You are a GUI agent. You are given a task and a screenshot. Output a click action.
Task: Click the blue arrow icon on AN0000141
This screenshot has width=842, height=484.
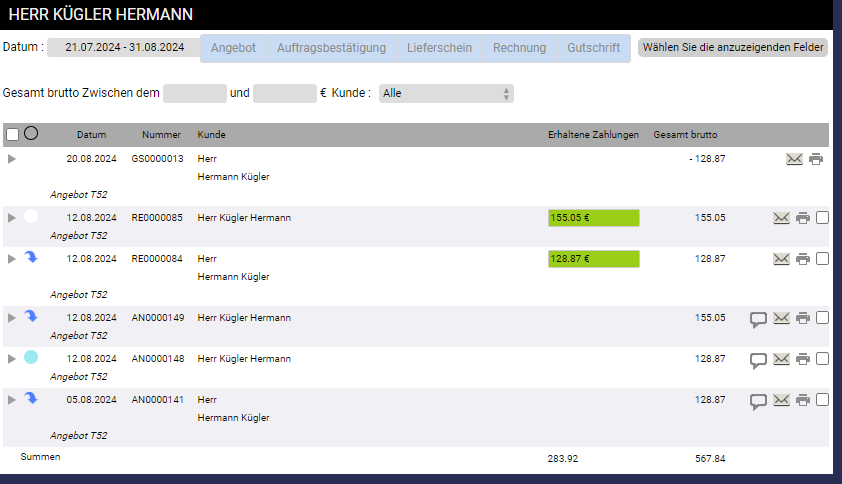click(x=31, y=399)
